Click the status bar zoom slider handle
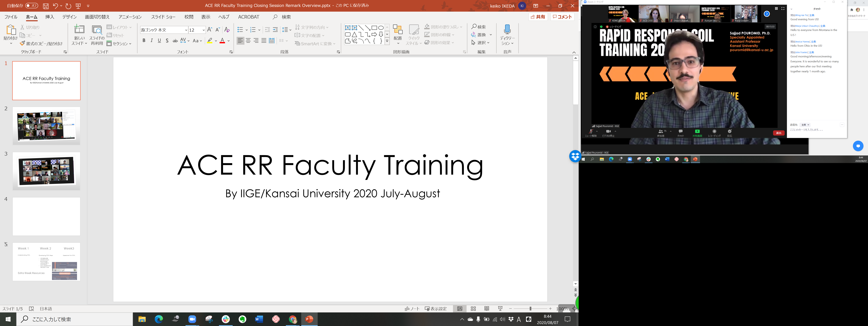 (x=530, y=308)
